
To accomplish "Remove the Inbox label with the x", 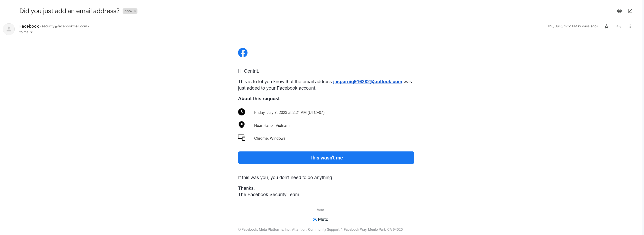I will [x=135, y=11].
